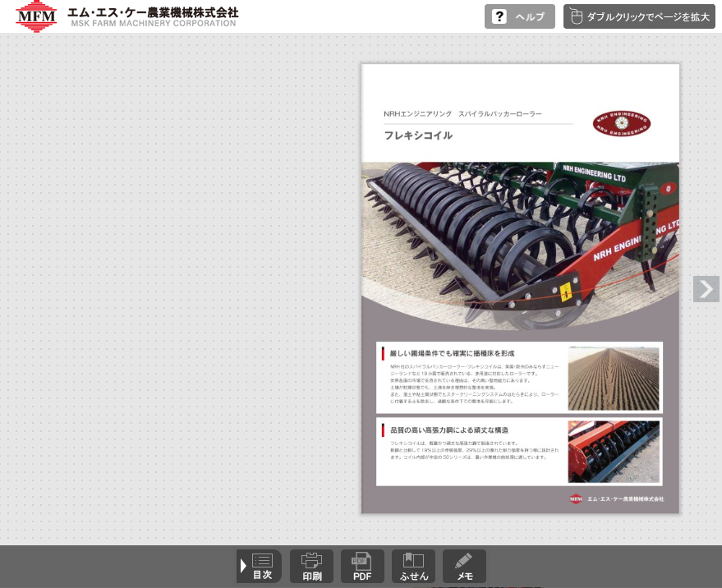Click the エム・エス・ケー農業機械株式会社 header title
The width and height of the screenshot is (722, 588).
(x=153, y=12)
